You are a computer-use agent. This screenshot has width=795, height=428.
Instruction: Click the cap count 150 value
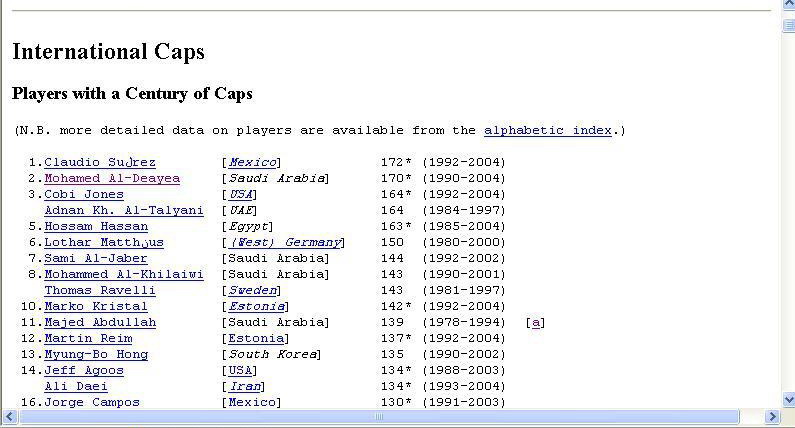pyautogui.click(x=392, y=242)
